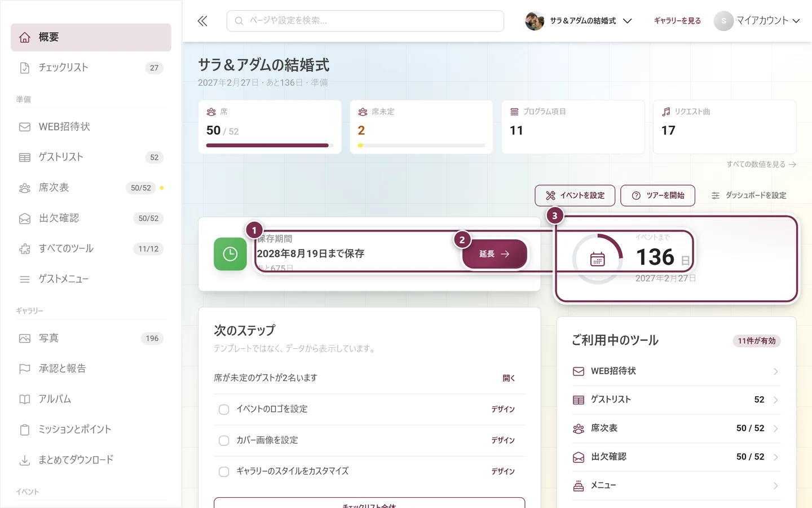Click the couple's avatar photo in header
The image size is (812, 508).
(535, 21)
